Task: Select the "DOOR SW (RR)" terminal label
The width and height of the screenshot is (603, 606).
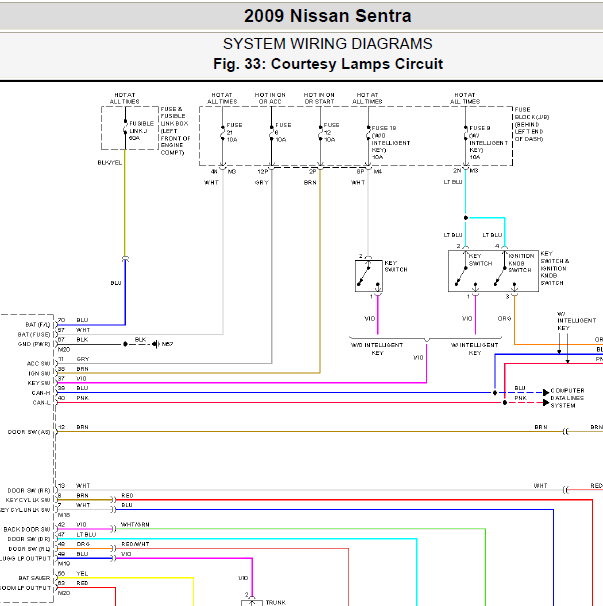Action: (29, 490)
